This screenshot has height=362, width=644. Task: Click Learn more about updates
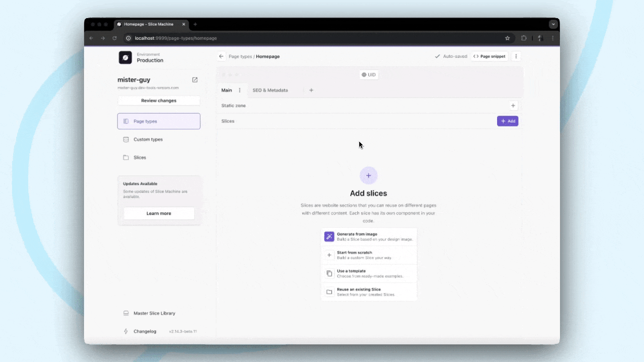click(x=159, y=213)
